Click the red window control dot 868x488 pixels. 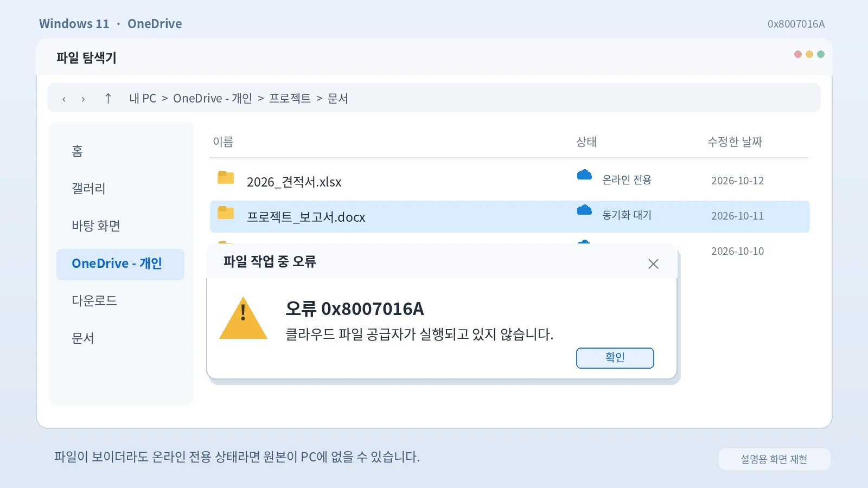click(798, 54)
